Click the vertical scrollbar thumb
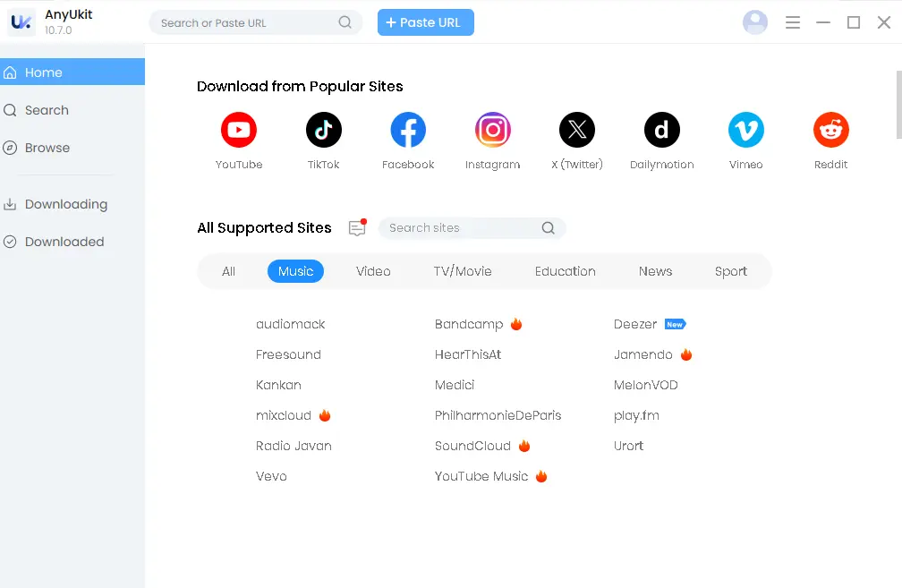The height and width of the screenshot is (588, 902). (898, 105)
